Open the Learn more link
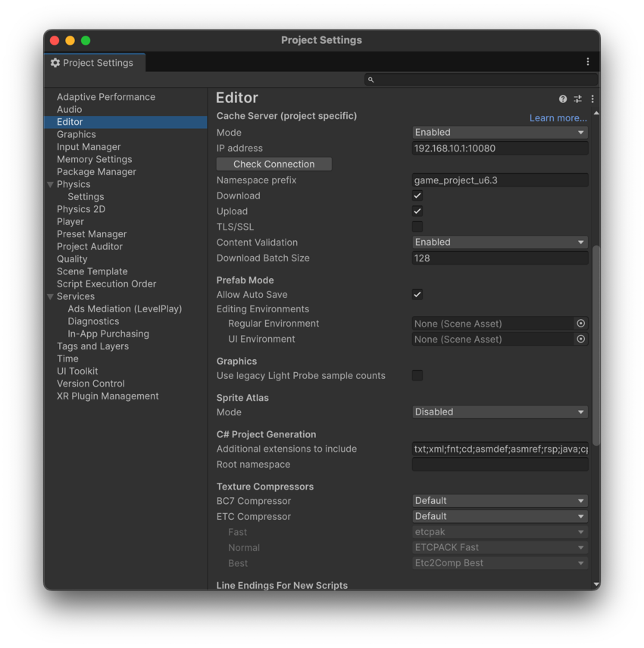The height and width of the screenshot is (648, 644). (558, 118)
